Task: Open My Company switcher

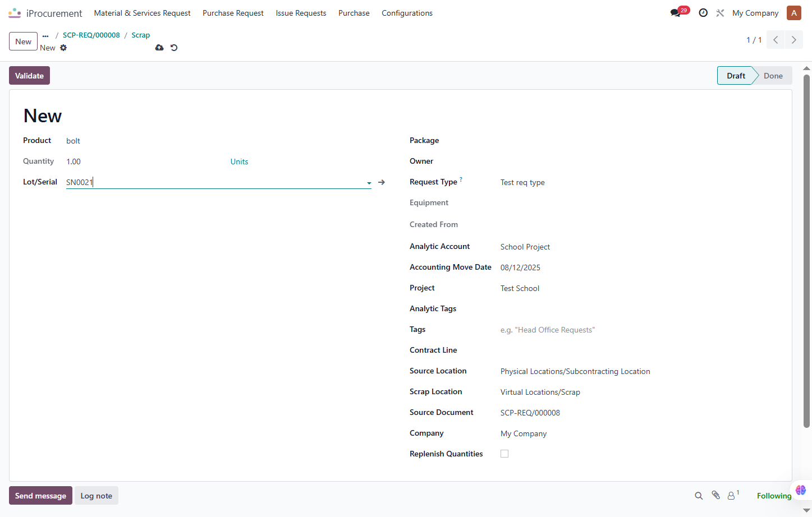Action: click(x=755, y=13)
